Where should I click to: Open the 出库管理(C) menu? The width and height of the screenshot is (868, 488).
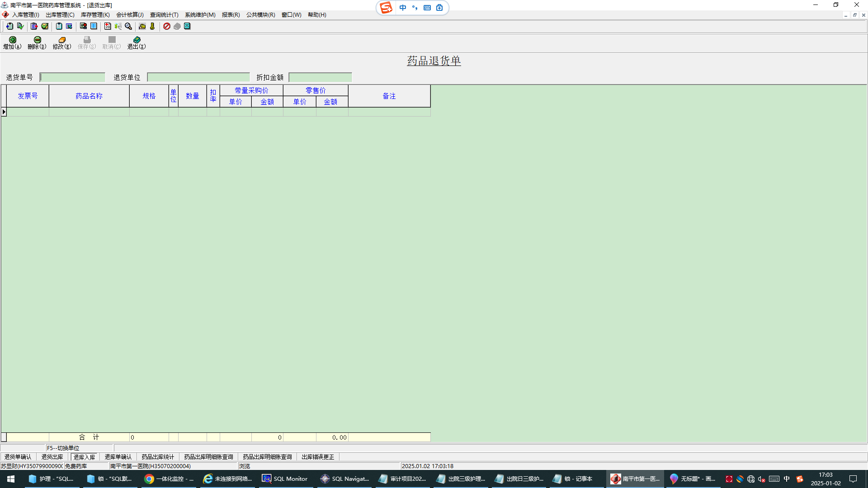coord(60,15)
